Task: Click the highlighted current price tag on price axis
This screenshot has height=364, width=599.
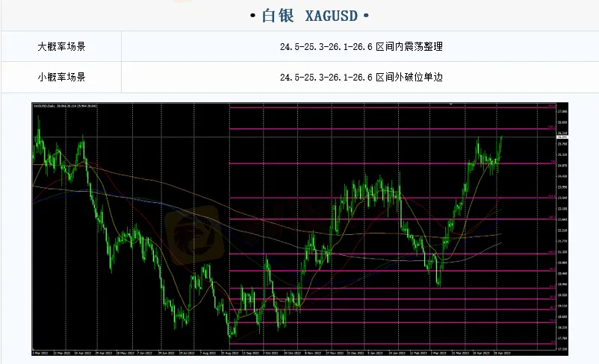Action: pyautogui.click(x=562, y=136)
